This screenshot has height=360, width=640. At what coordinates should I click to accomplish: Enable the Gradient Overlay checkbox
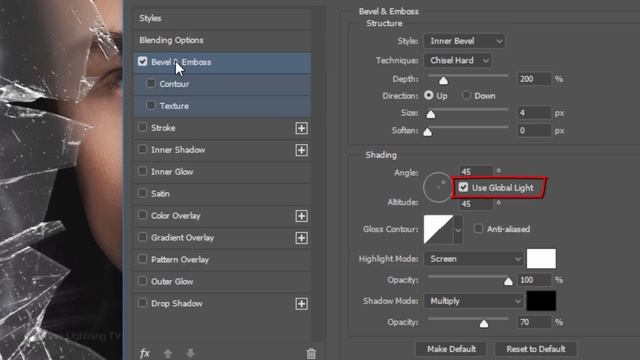point(142,237)
